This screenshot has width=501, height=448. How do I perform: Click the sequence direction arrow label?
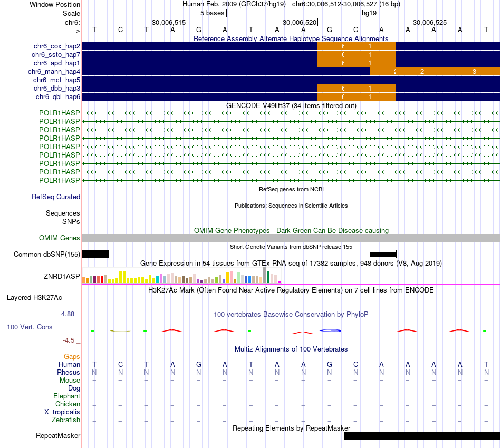click(74, 31)
